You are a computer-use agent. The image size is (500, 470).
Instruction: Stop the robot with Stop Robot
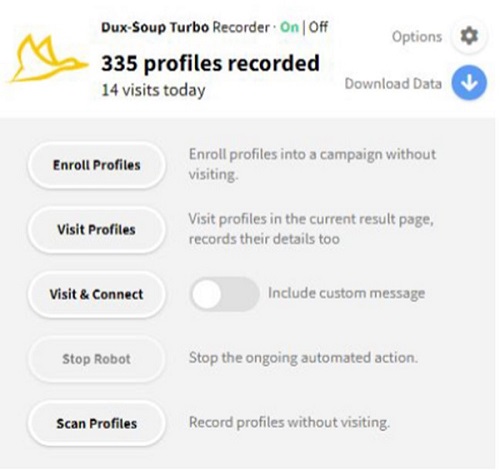click(x=97, y=359)
